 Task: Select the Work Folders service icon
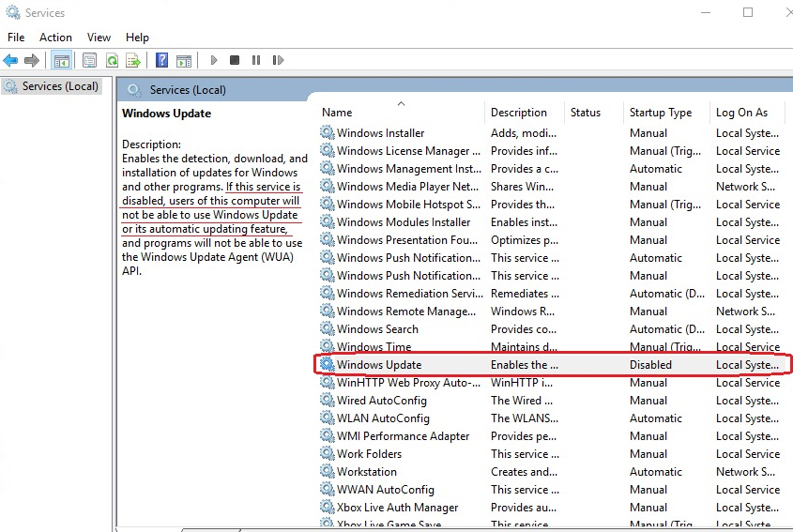(328, 453)
